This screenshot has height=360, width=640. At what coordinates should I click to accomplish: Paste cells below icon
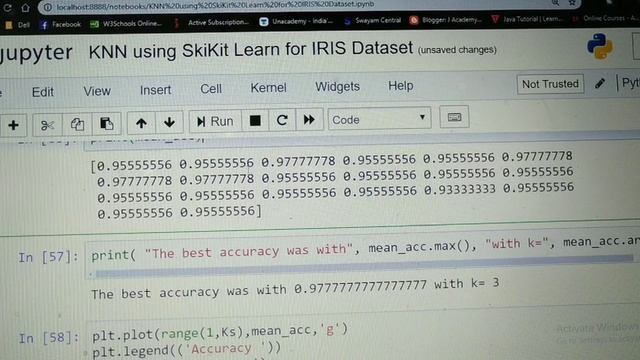(x=106, y=123)
